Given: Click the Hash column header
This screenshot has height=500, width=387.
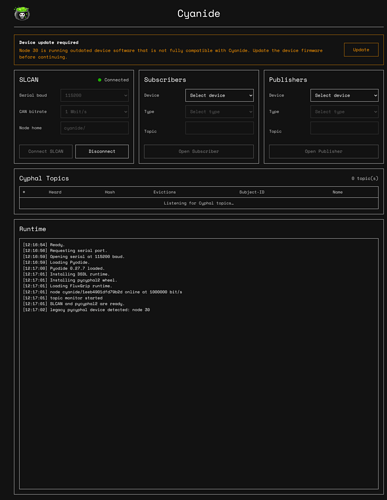Looking at the screenshot, I should [x=110, y=192].
